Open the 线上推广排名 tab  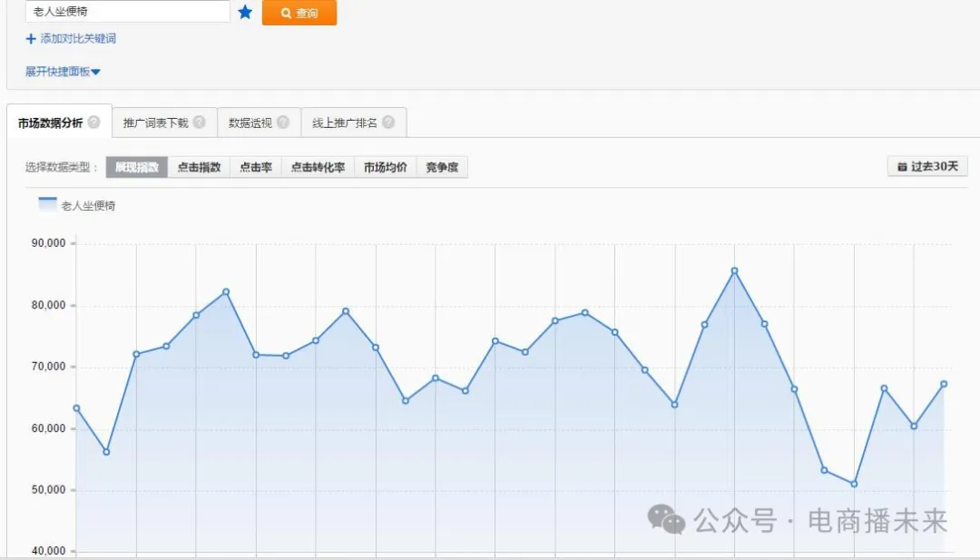click(x=345, y=123)
